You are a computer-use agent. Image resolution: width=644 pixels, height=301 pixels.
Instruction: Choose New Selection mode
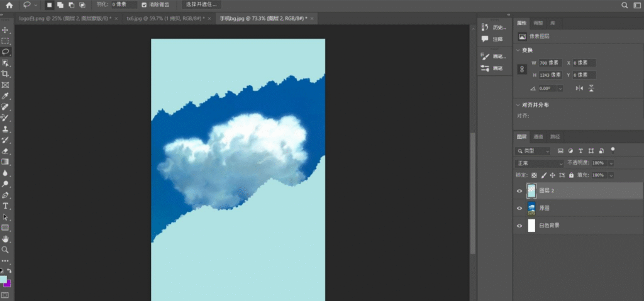[49, 5]
